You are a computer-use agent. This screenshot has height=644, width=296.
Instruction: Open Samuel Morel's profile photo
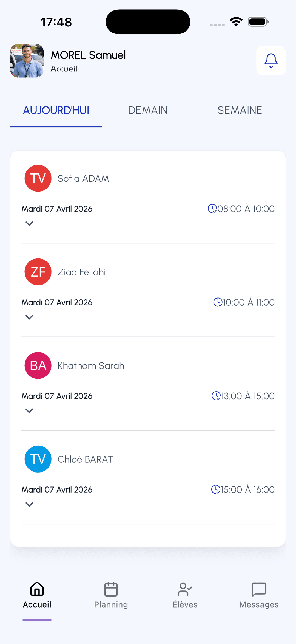click(x=27, y=61)
